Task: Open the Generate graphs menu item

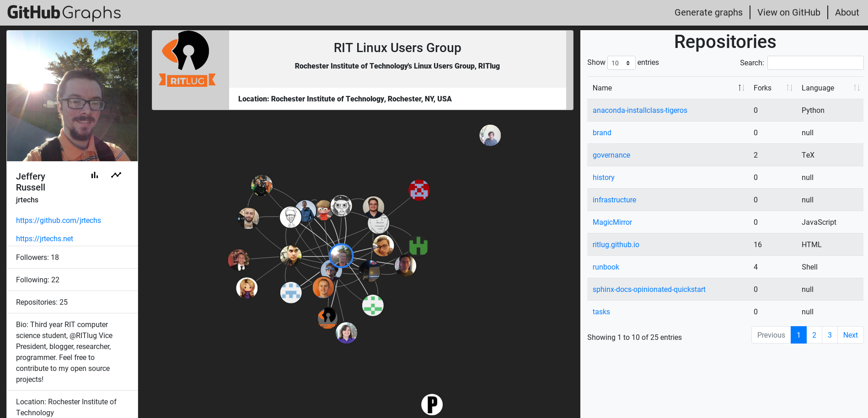Action: (x=708, y=12)
